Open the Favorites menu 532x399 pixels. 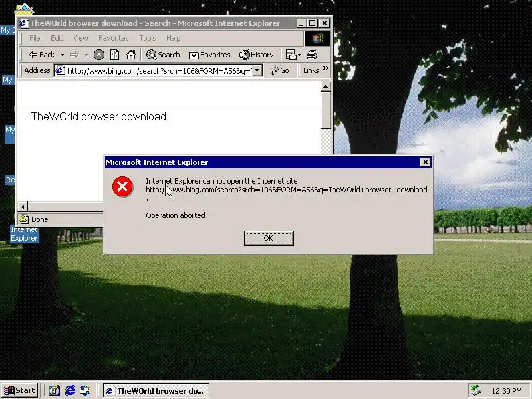[x=113, y=38]
